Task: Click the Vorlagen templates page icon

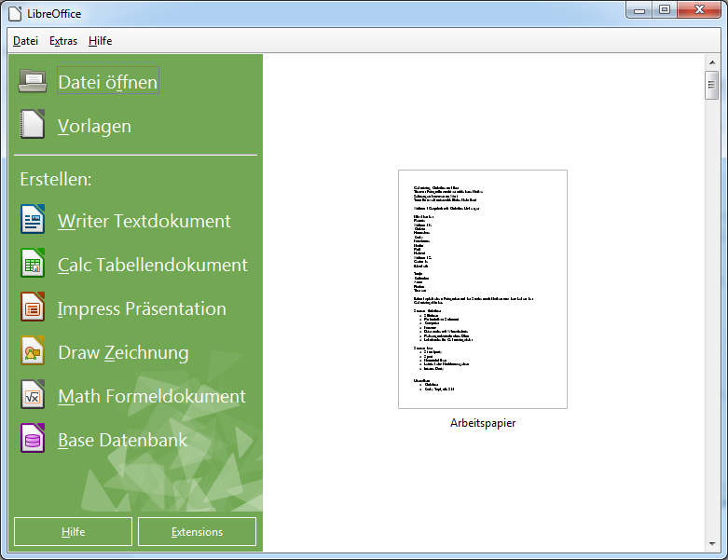Action: [x=33, y=126]
